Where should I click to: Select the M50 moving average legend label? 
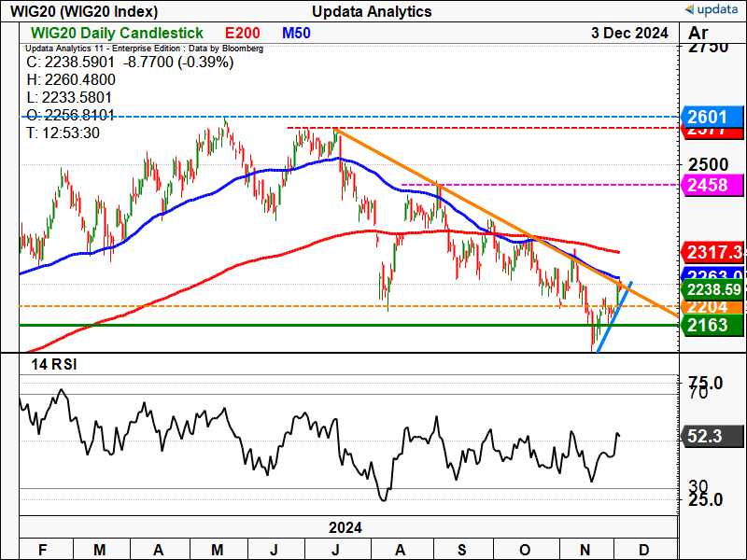point(296,33)
